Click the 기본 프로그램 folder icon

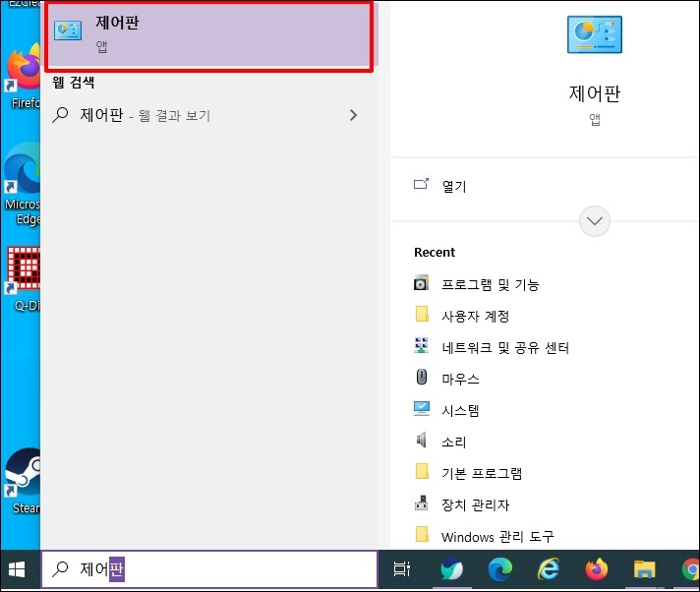click(x=422, y=471)
